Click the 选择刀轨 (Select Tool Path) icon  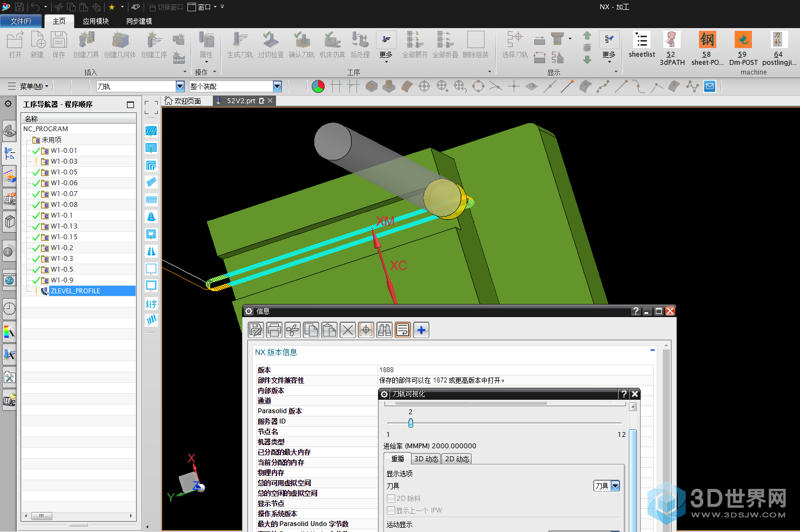click(515, 41)
